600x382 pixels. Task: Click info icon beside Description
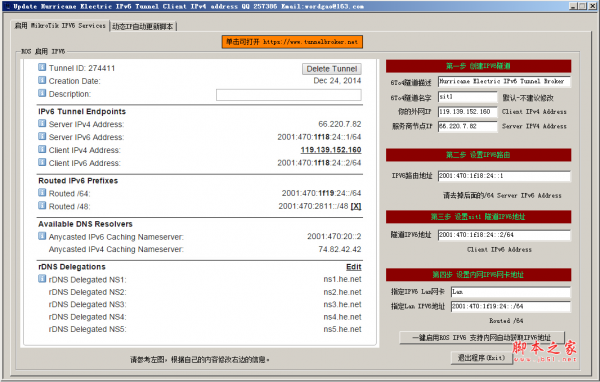pyautogui.click(x=42, y=93)
